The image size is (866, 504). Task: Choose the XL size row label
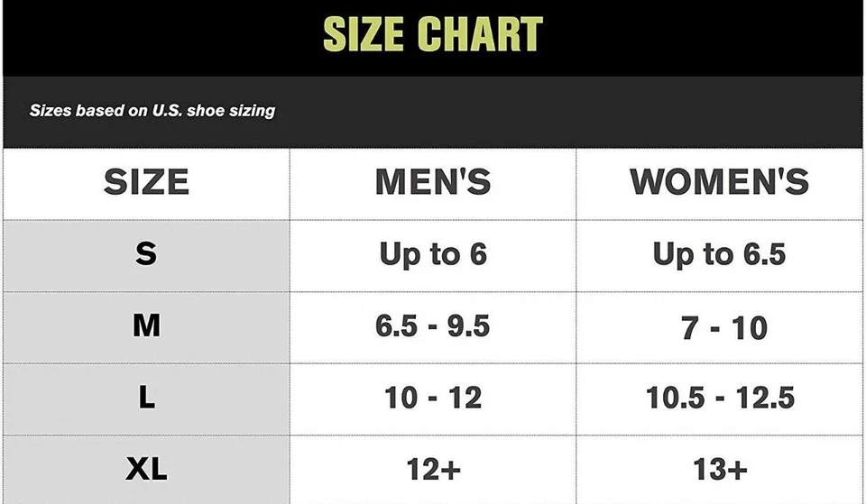click(x=146, y=469)
